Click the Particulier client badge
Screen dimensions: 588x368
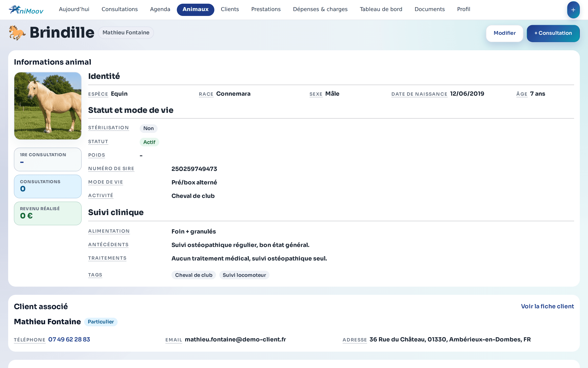click(x=101, y=322)
